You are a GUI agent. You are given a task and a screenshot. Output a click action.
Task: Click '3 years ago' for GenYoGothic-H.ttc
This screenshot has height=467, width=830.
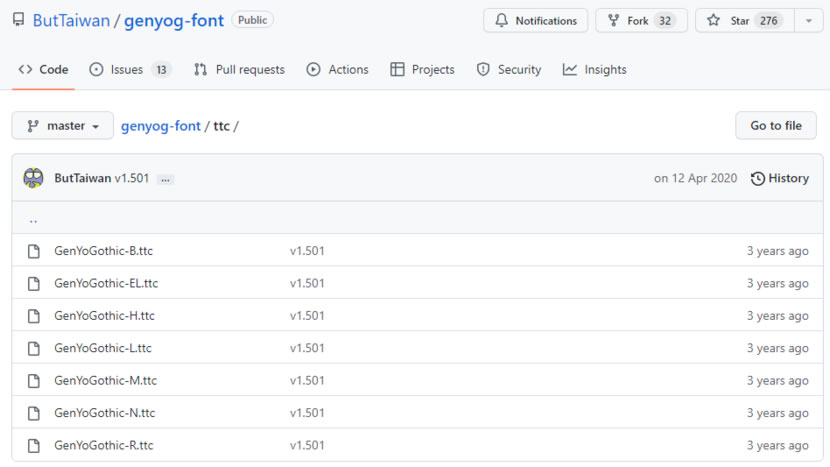pos(778,316)
